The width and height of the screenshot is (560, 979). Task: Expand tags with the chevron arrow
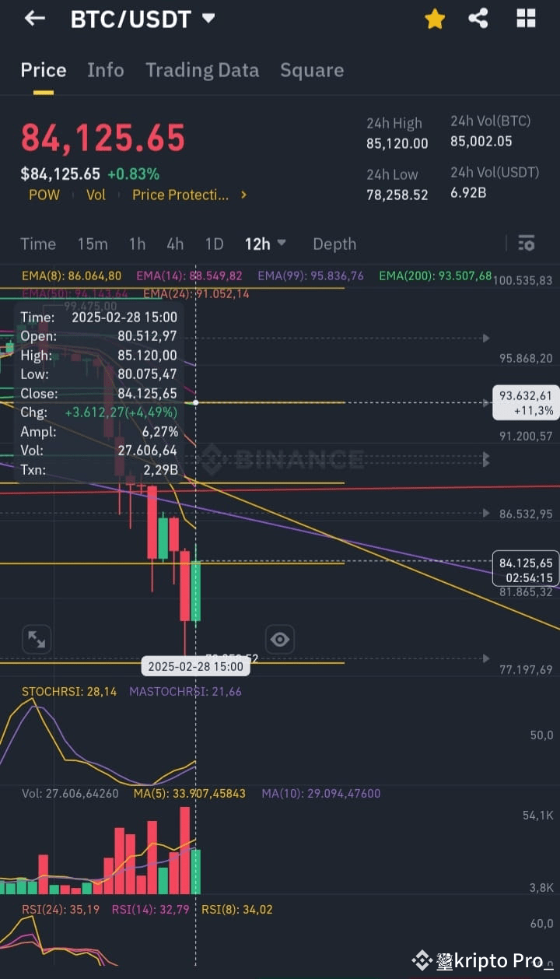point(243,195)
